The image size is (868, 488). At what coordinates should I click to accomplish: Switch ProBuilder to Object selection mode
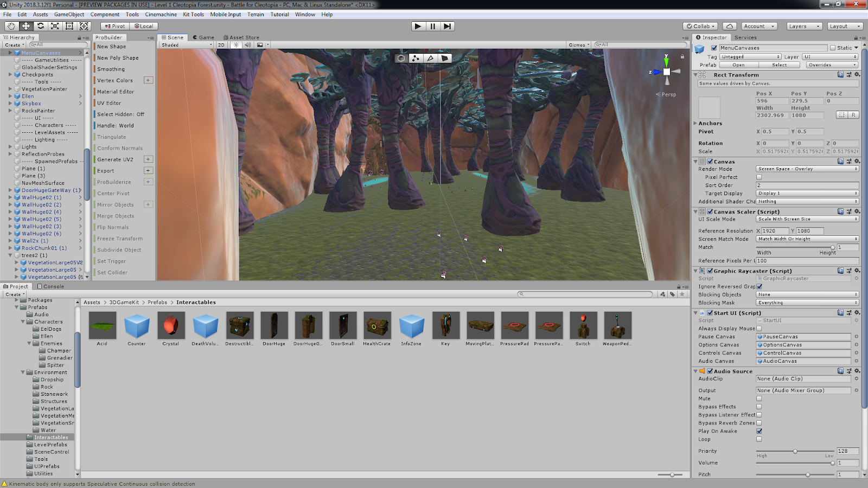(401, 58)
